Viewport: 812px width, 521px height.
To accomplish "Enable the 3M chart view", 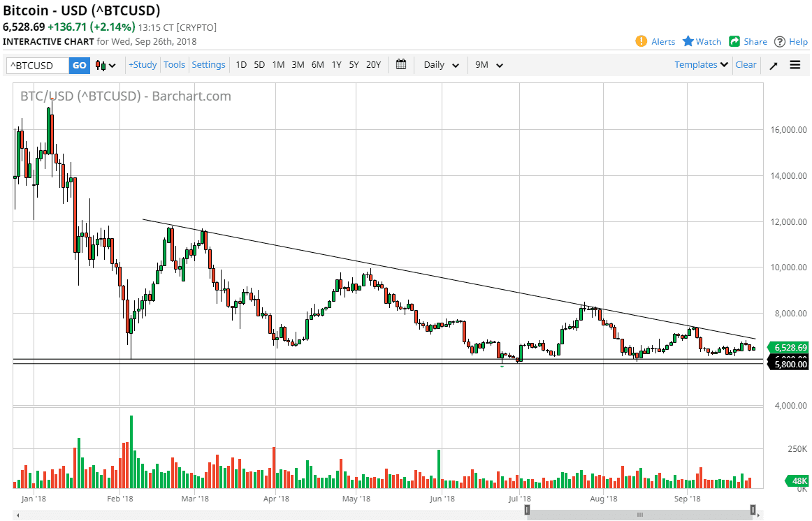I will (298, 64).
